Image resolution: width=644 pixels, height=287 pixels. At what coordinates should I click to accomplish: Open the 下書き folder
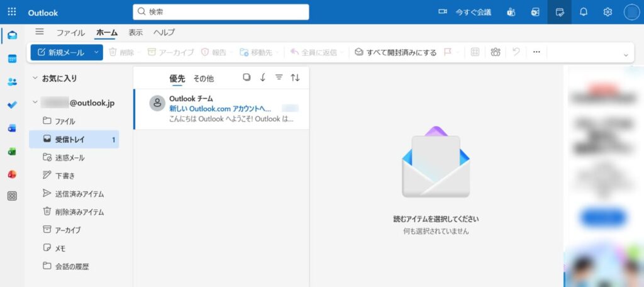(x=74, y=176)
